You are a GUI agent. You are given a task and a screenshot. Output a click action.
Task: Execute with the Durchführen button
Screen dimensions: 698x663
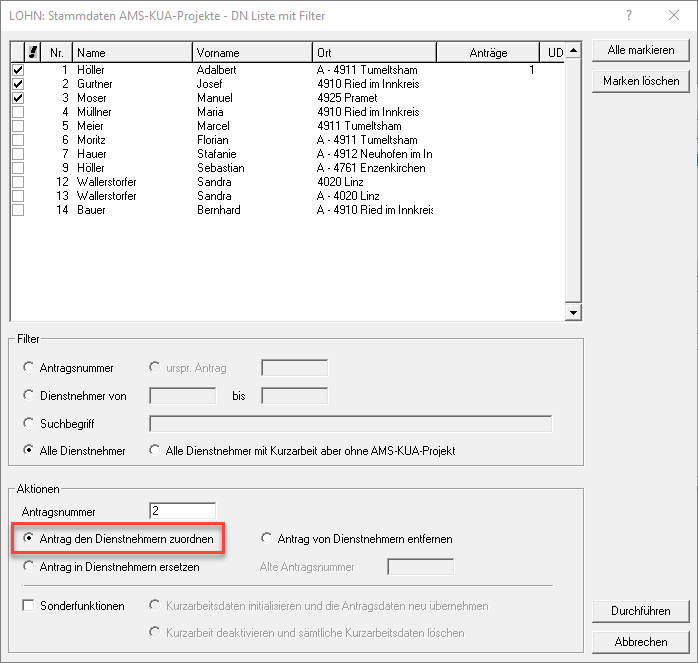click(640, 611)
